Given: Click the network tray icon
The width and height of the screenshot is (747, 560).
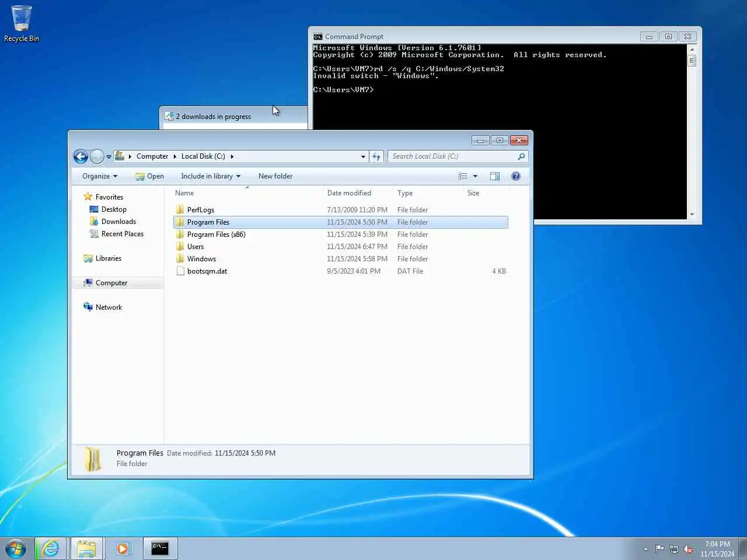Looking at the screenshot, I should click(x=674, y=549).
